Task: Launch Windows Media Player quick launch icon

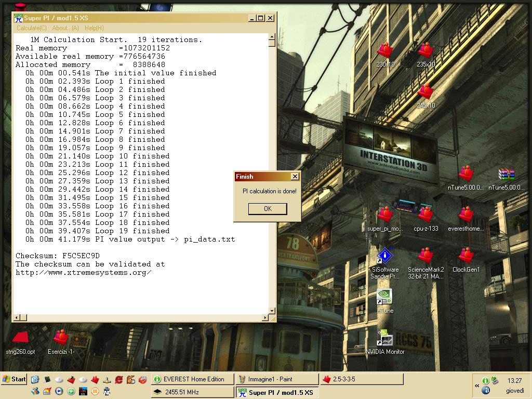Action: (x=59, y=391)
